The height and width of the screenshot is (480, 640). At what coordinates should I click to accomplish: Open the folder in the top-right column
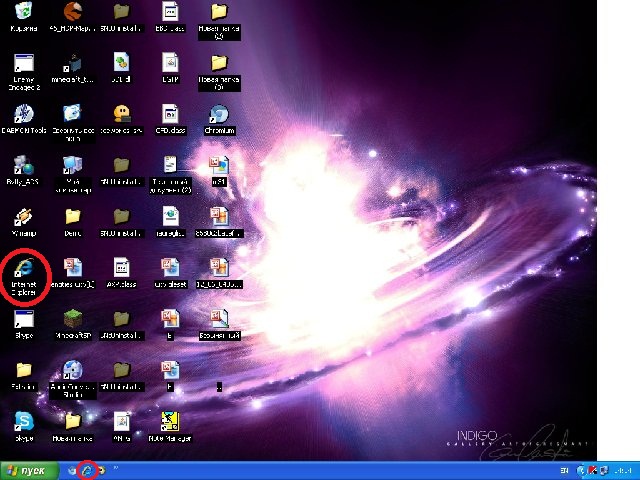pos(219,13)
